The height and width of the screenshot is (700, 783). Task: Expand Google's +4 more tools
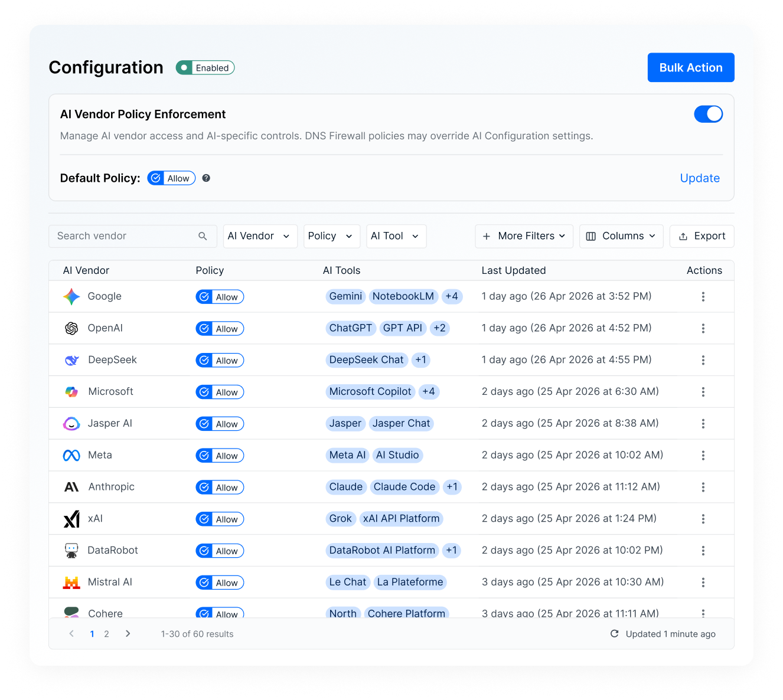point(452,296)
